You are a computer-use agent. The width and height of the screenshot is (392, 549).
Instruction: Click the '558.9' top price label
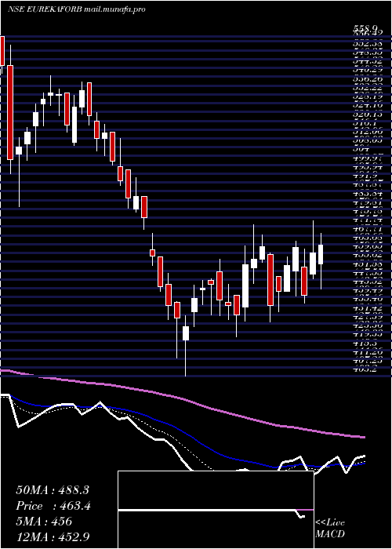coord(366,28)
